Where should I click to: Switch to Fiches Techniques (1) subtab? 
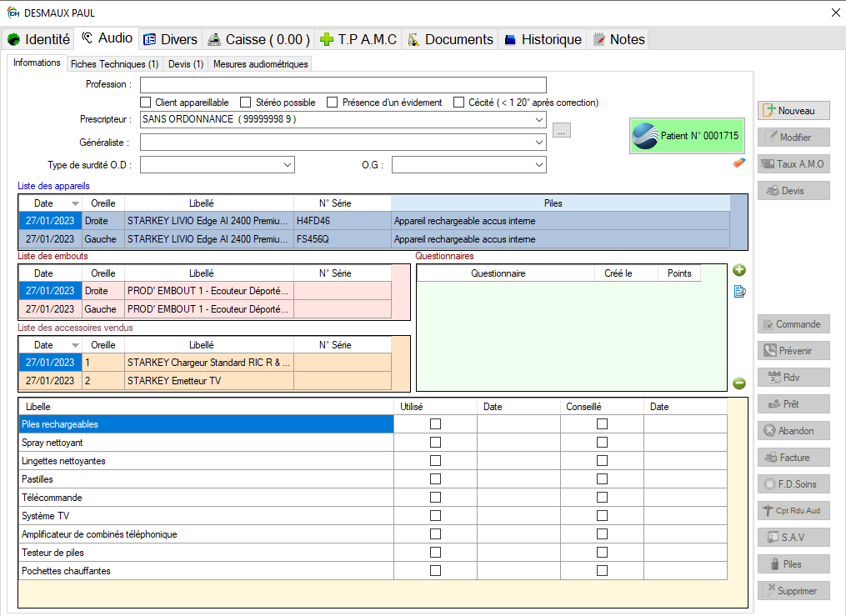click(x=114, y=64)
